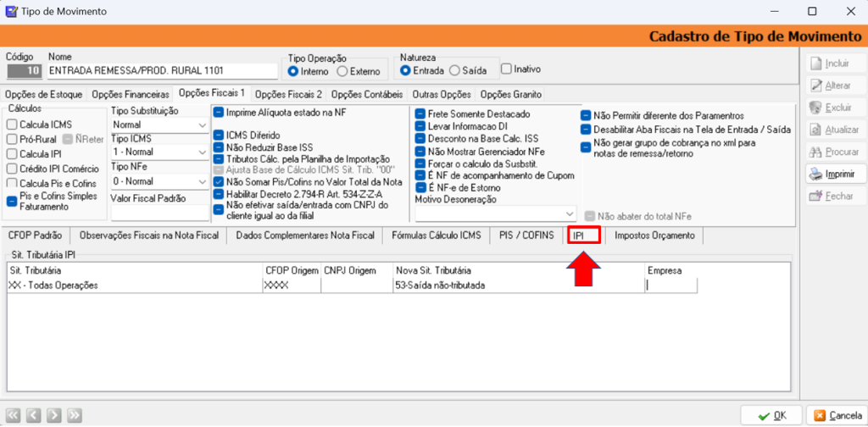Switch to Opções de Estoque tab
Image resolution: width=868 pixels, height=427 pixels.
pos(44,94)
